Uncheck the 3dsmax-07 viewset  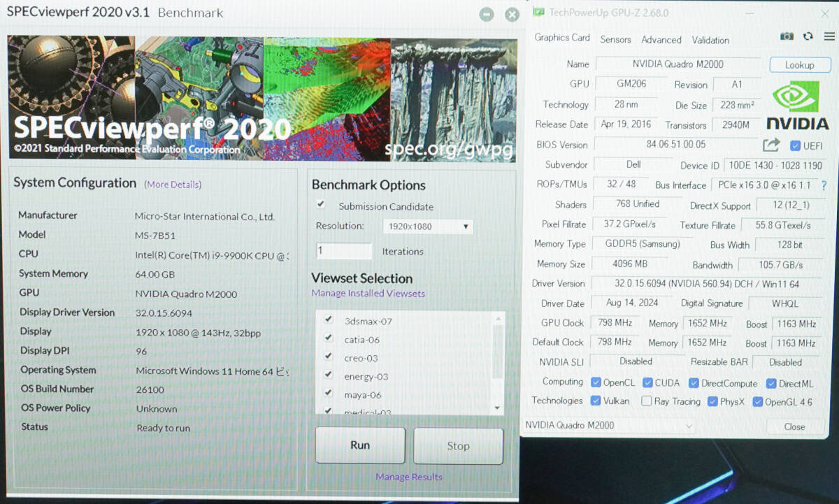point(329,320)
